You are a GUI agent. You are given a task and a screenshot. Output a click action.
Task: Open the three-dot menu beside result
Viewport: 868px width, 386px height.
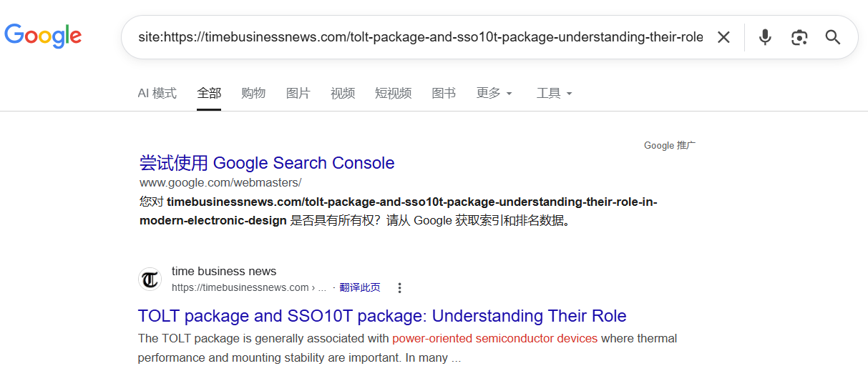pyautogui.click(x=399, y=288)
